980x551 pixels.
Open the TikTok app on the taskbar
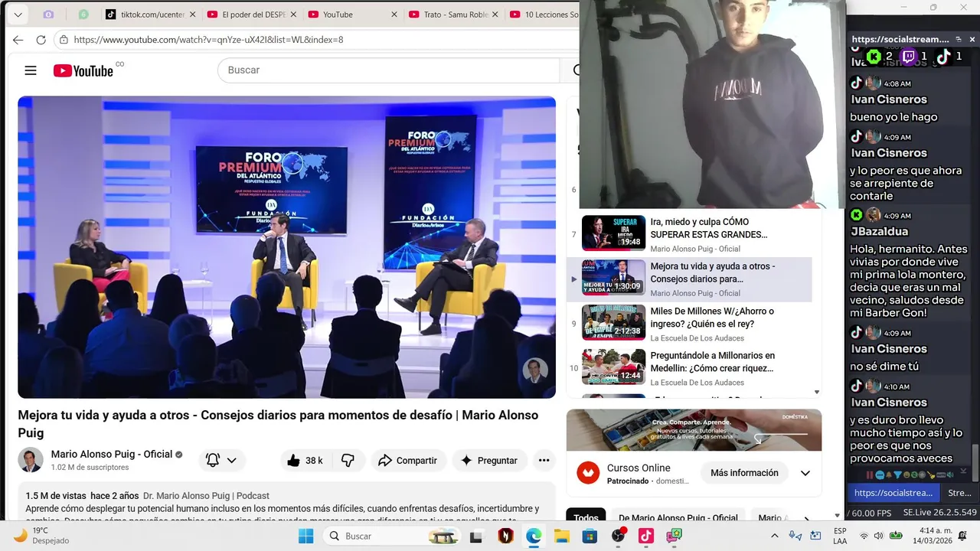coord(646,536)
